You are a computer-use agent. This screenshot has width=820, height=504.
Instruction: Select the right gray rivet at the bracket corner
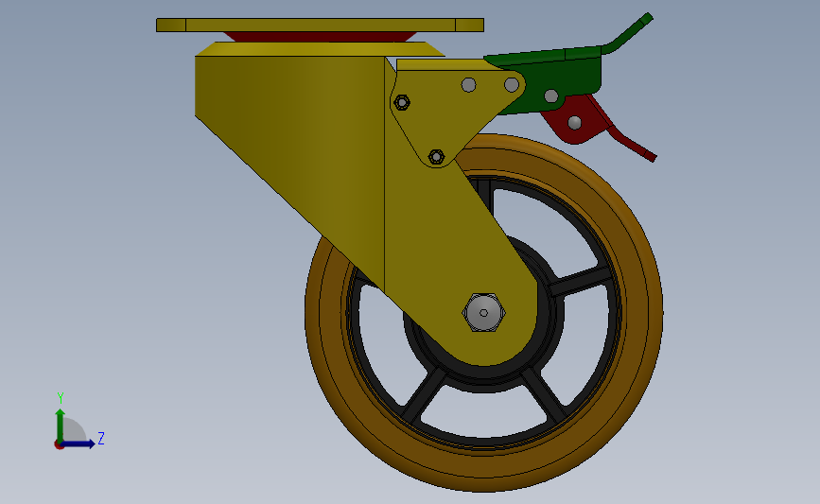point(512,85)
